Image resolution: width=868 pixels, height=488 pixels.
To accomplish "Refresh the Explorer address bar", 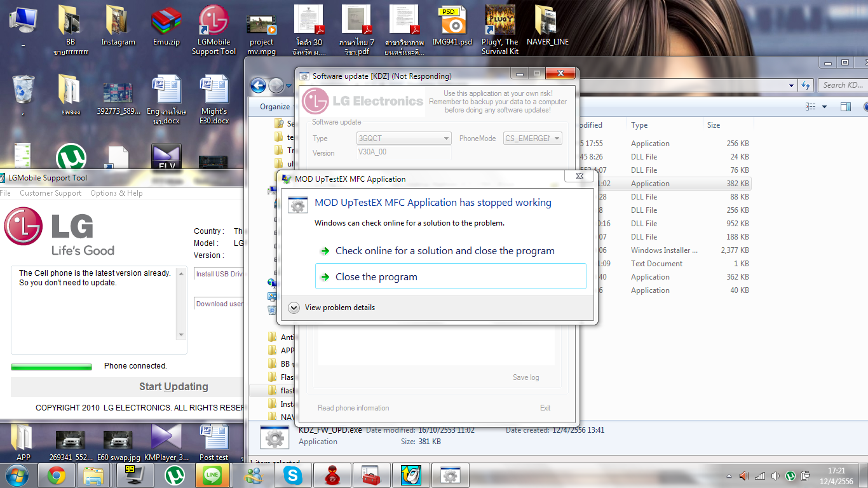I will click(x=806, y=85).
